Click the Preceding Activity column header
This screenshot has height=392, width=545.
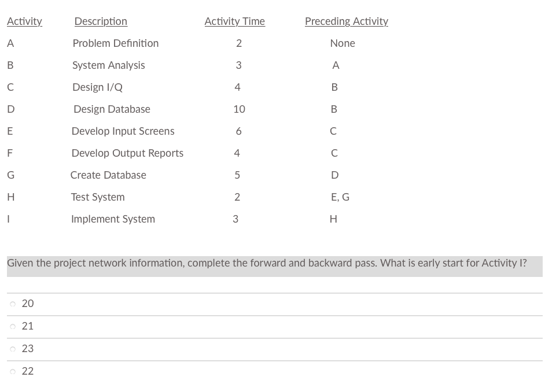tap(347, 21)
